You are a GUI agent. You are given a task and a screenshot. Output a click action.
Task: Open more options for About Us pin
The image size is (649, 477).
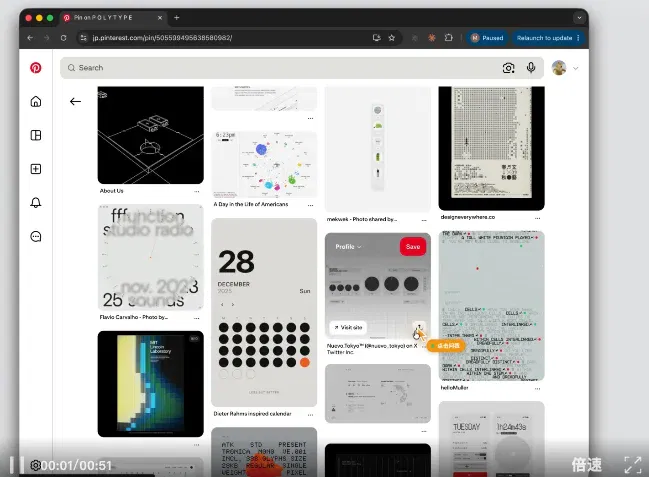pyautogui.click(x=197, y=191)
